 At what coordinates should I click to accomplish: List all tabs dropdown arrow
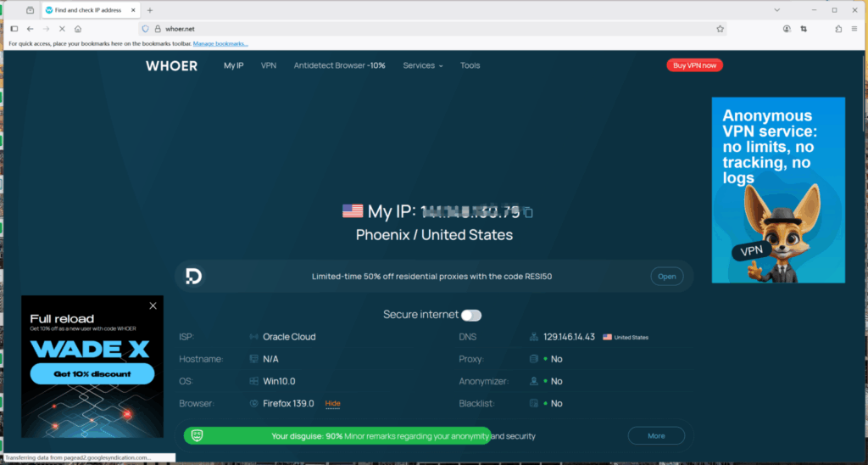click(776, 10)
